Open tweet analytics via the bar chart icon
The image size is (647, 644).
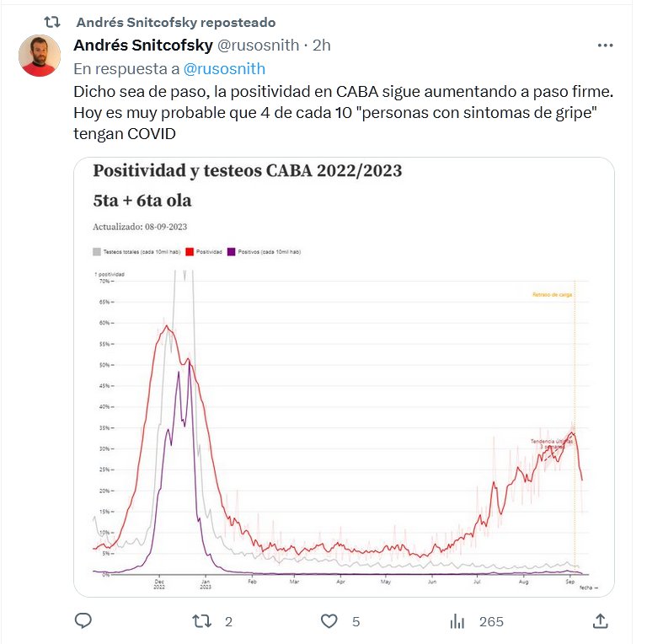[457, 621]
